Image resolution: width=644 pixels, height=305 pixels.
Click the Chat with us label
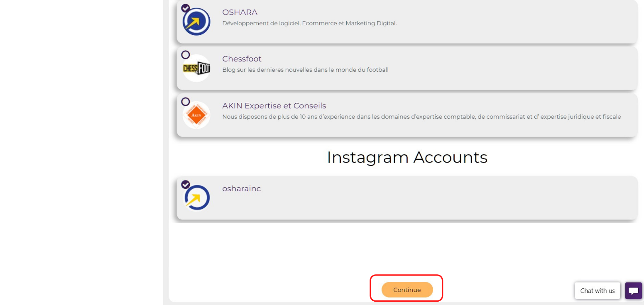(597, 290)
